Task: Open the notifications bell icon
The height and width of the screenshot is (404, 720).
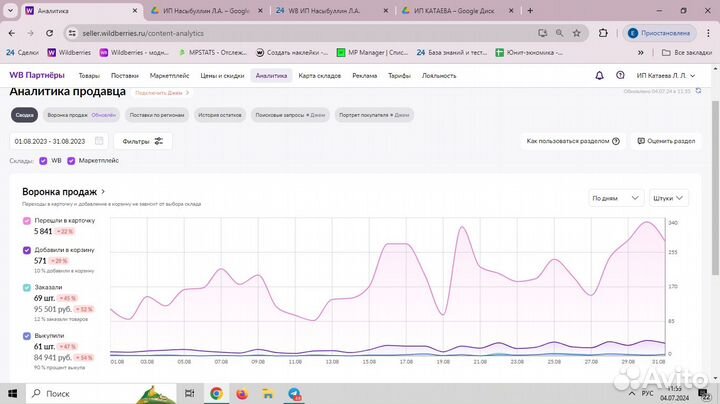Action: (599, 75)
